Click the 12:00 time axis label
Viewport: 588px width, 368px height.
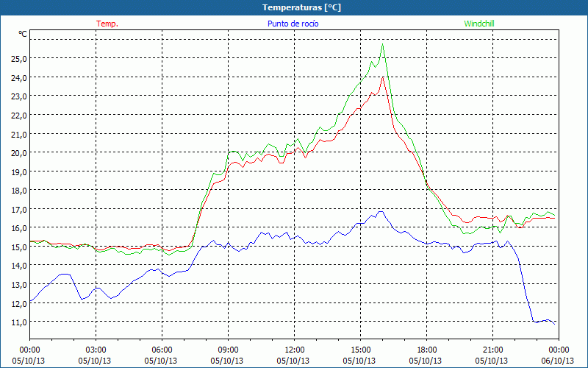tap(295, 350)
